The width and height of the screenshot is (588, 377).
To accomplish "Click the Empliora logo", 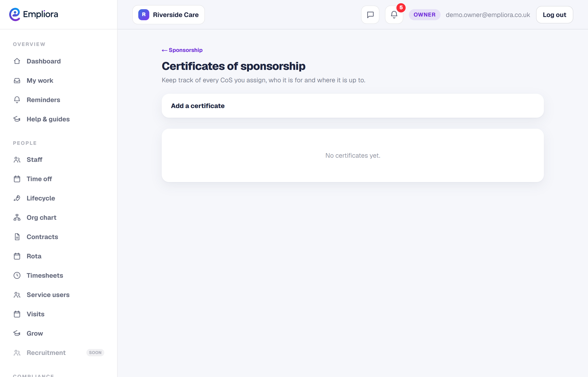I will click(x=34, y=14).
